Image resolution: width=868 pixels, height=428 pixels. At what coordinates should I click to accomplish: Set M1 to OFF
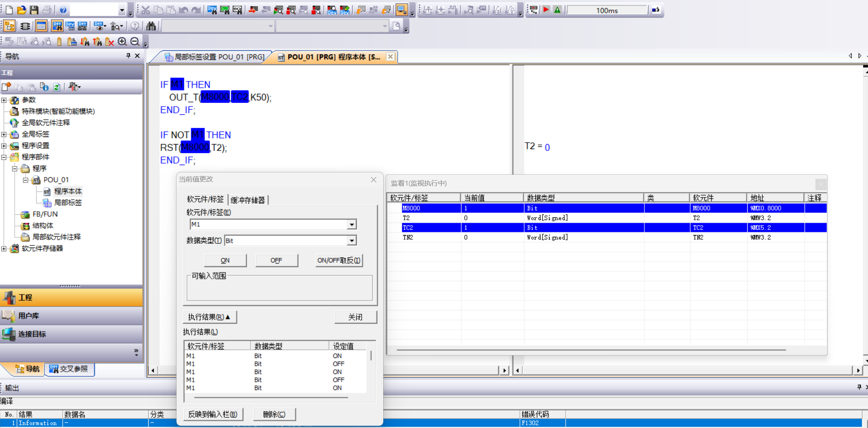276,260
